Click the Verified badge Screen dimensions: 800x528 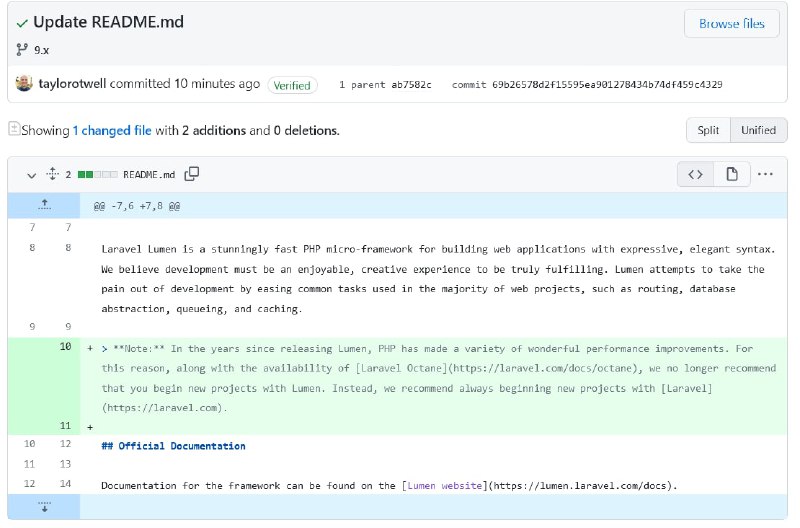point(292,85)
